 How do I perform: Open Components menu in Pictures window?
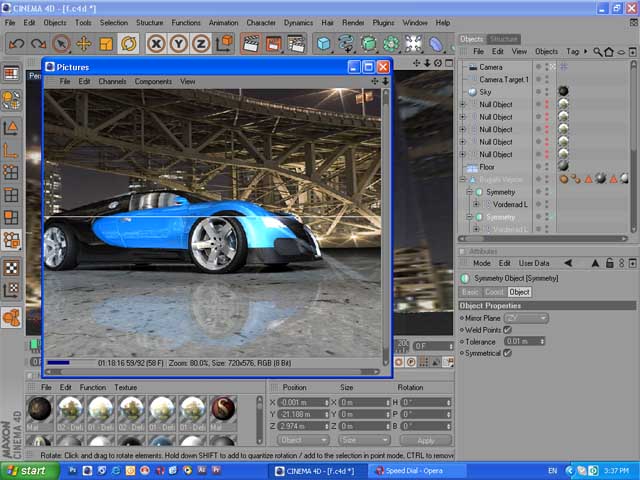click(153, 81)
